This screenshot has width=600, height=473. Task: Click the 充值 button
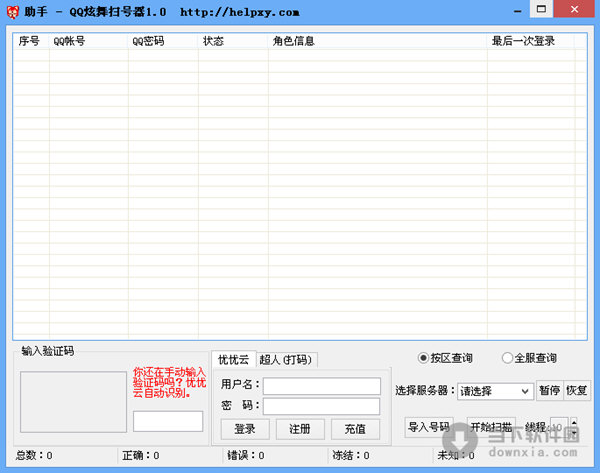355,429
